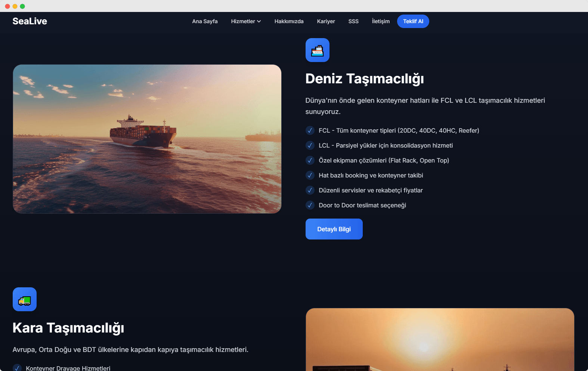Screen dimensions: 588x371
Task: Click the ship icon above Deniz Taşımacılığı
Action: pyautogui.click(x=318, y=50)
